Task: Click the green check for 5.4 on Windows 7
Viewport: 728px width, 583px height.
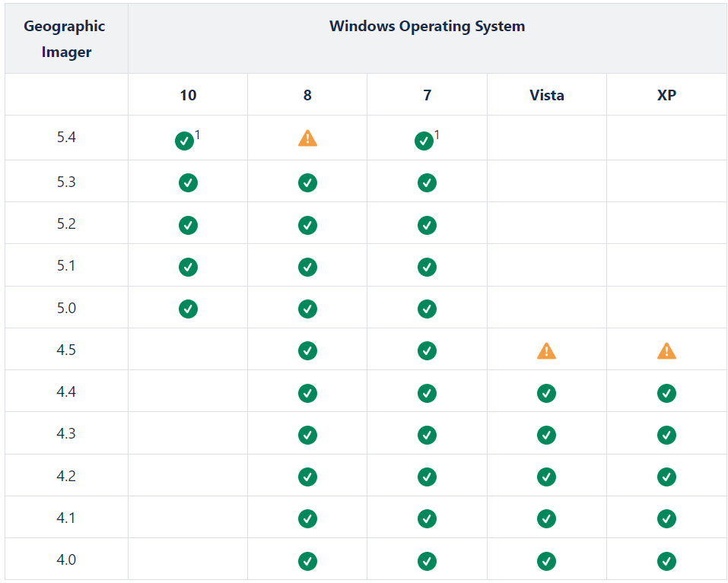Action: (x=424, y=141)
